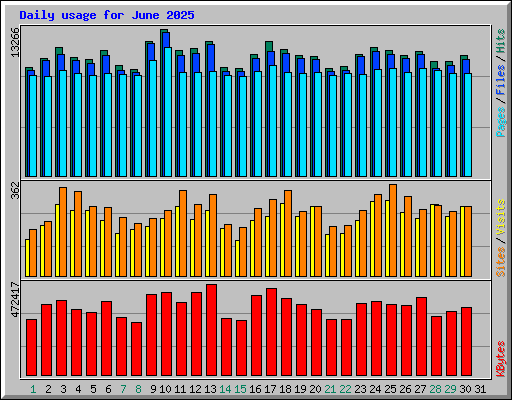Click day 5 on the x-axis

click(93, 389)
